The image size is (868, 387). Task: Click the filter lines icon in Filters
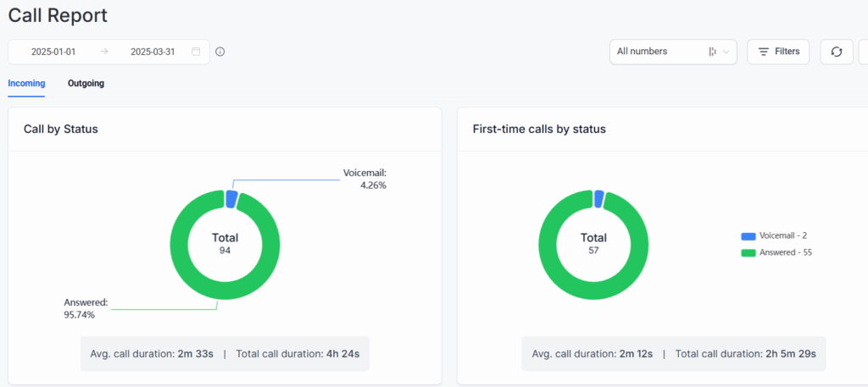click(x=764, y=52)
